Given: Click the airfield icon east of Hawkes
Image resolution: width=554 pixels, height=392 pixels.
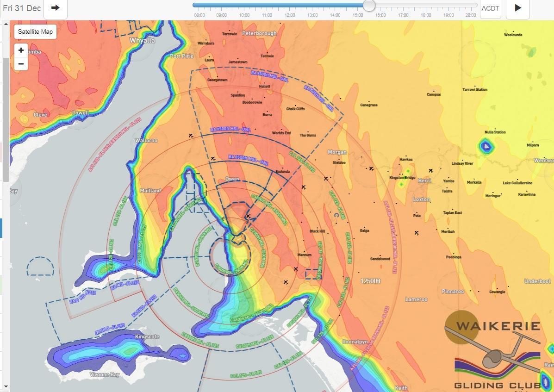Looking at the screenshot, I should click(x=431, y=171).
